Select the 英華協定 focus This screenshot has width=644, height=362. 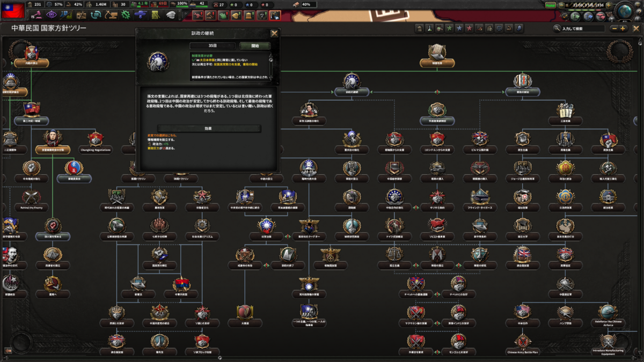(565, 258)
